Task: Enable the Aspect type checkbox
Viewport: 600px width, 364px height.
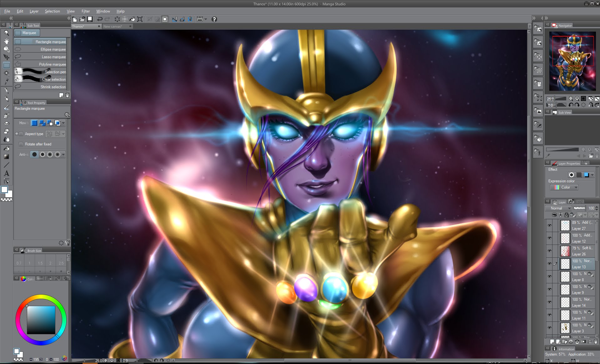Action: [21, 134]
